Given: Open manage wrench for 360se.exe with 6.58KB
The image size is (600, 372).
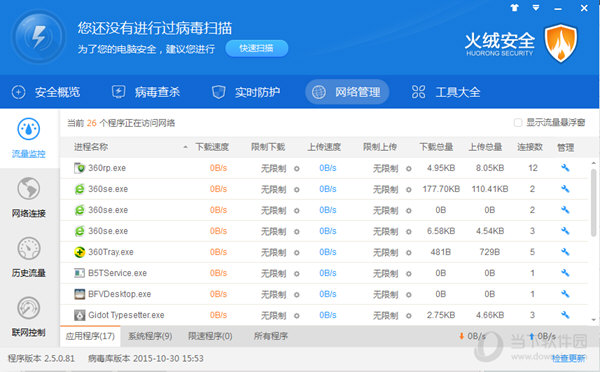Looking at the screenshot, I should pyautogui.click(x=565, y=231).
